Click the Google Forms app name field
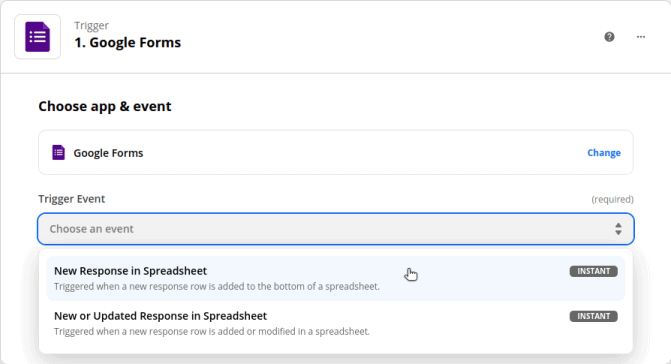Image resolution: width=671 pixels, height=364 pixels. 336,153
